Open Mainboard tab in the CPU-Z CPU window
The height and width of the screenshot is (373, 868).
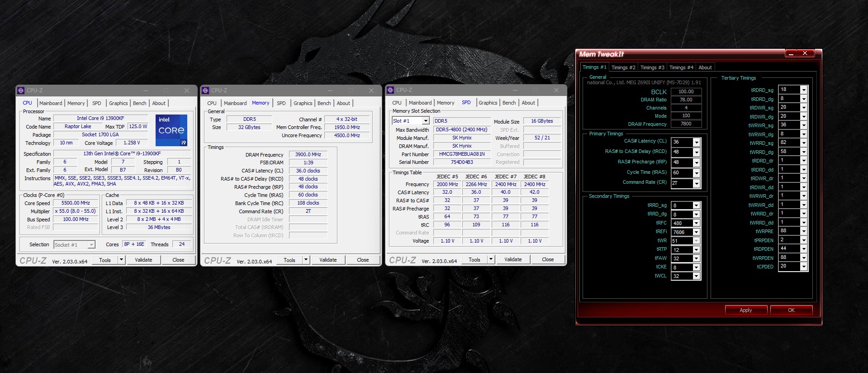click(x=51, y=103)
